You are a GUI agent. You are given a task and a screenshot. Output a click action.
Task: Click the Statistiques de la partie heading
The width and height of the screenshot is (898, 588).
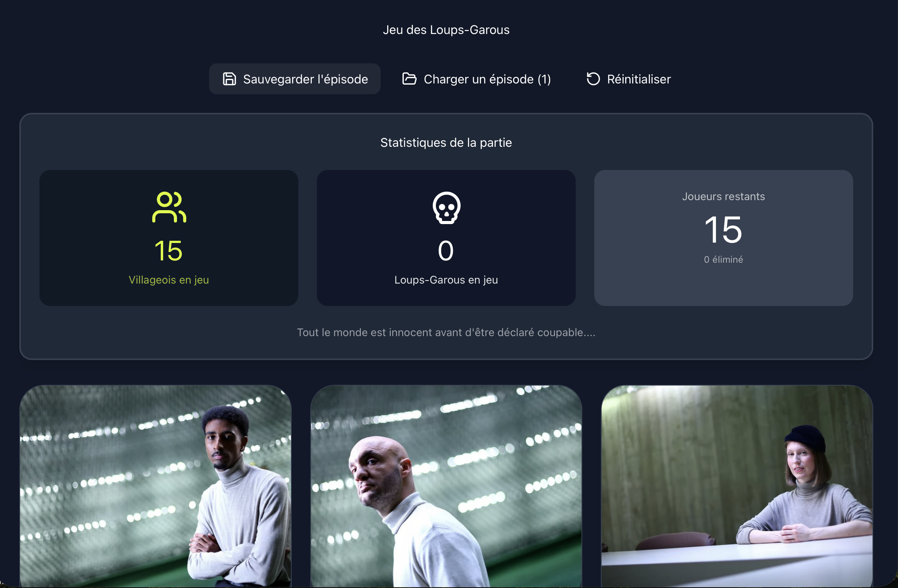(x=446, y=143)
